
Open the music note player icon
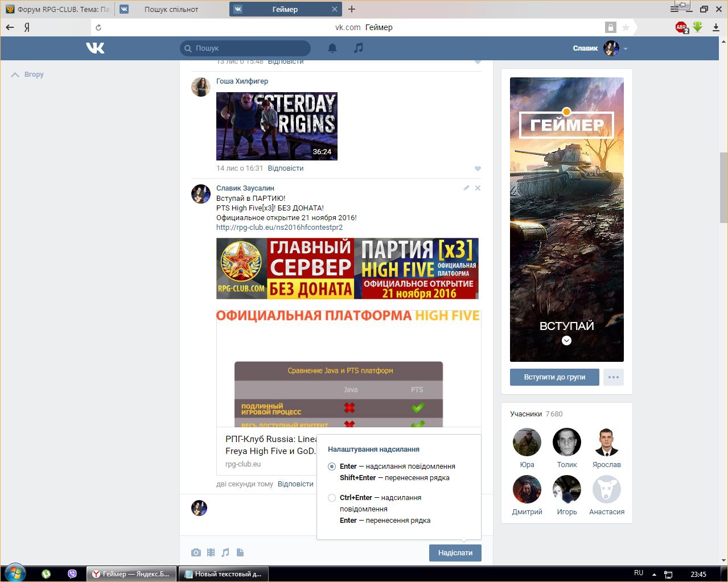[358, 48]
